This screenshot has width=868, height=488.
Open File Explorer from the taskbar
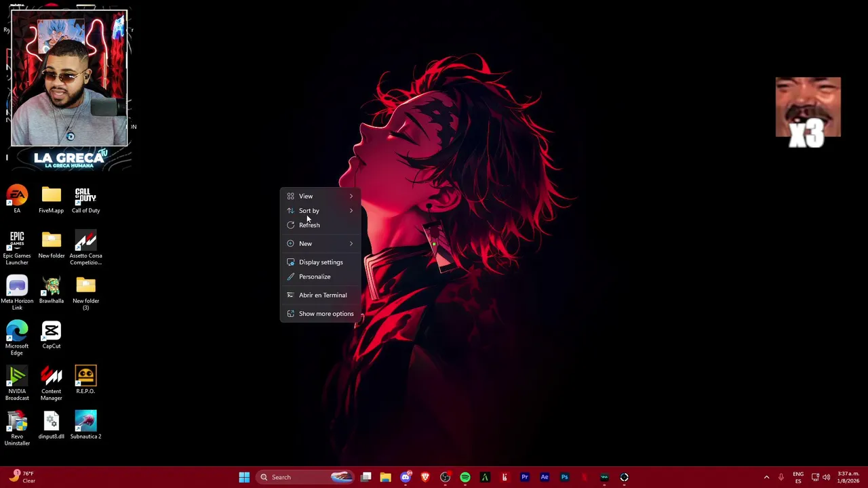click(385, 477)
